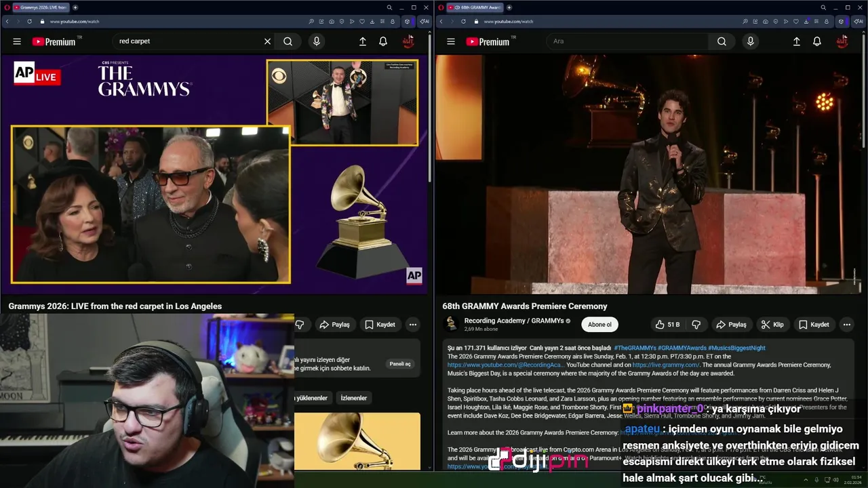Click #TheGRAMMYs hashtag link

(635, 348)
